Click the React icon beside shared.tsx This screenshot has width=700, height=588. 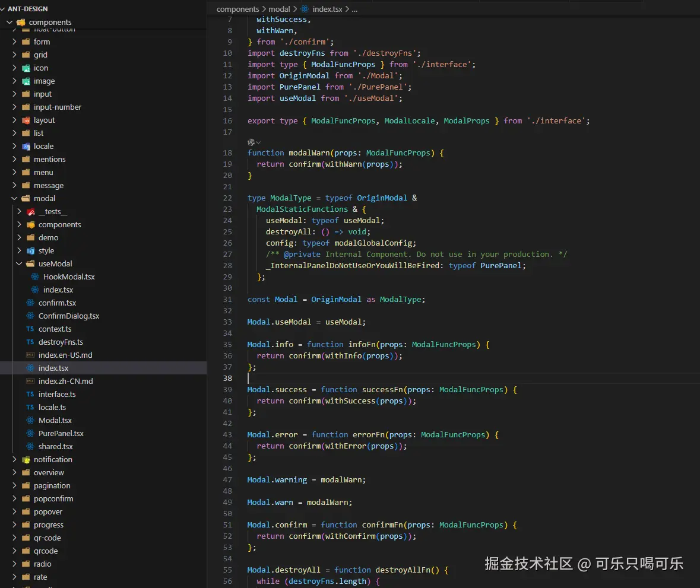click(30, 446)
